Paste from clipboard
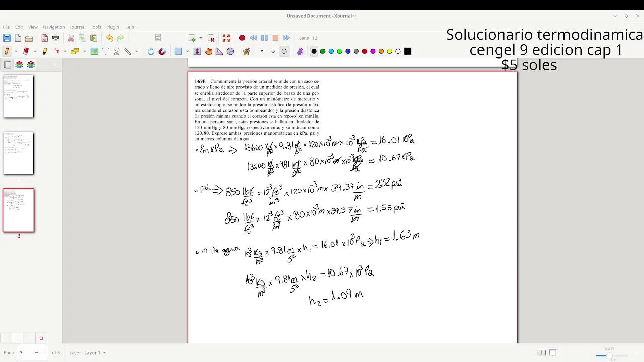Image resolution: width=644 pixels, height=362 pixels. pos(94,38)
